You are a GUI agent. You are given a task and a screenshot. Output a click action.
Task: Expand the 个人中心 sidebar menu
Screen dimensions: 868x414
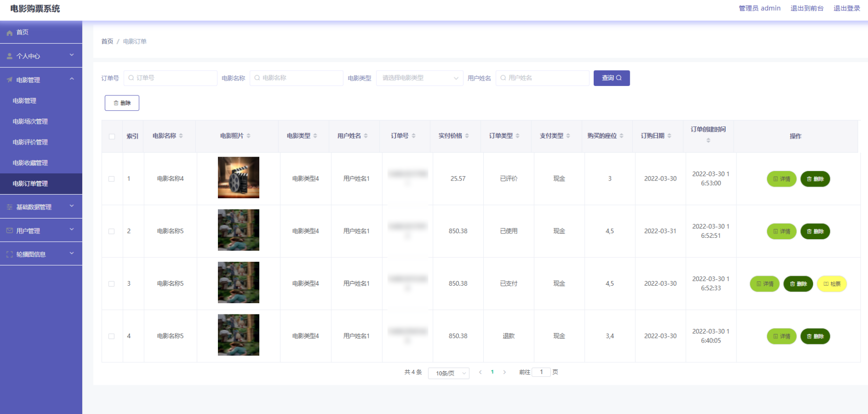point(41,56)
